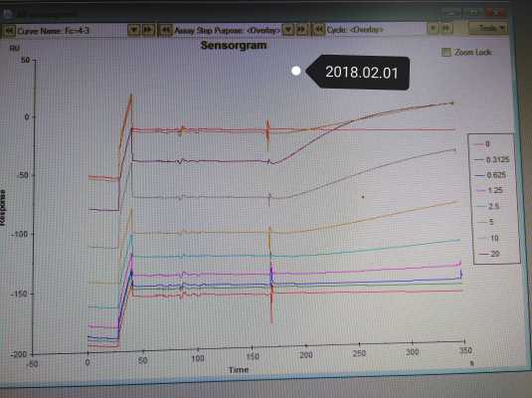Enable the Zoom Lock checkbox

pyautogui.click(x=445, y=52)
